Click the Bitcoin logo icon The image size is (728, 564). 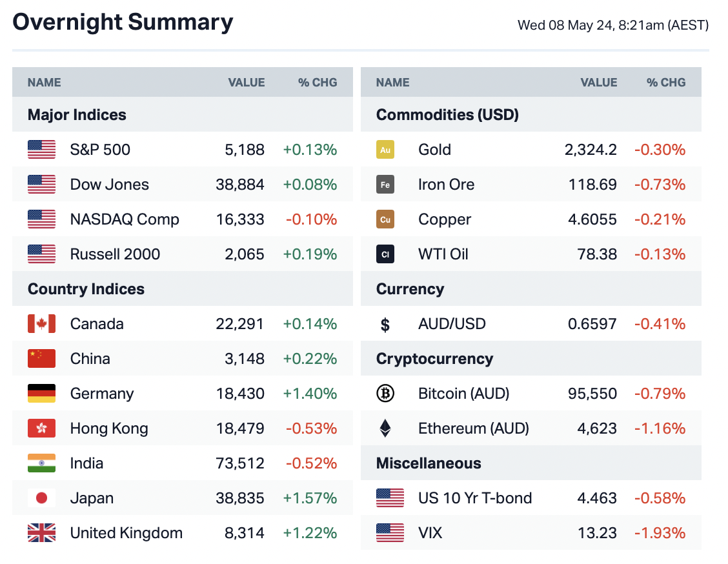[385, 394]
